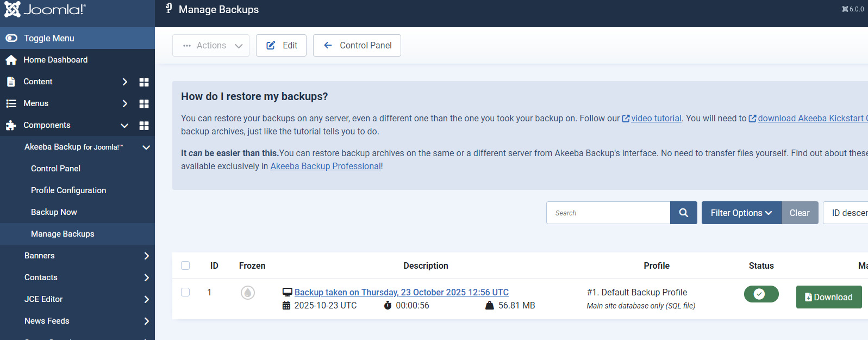This screenshot has height=340, width=868.
Task: Open Components dashboard grid icon
Action: point(144,125)
